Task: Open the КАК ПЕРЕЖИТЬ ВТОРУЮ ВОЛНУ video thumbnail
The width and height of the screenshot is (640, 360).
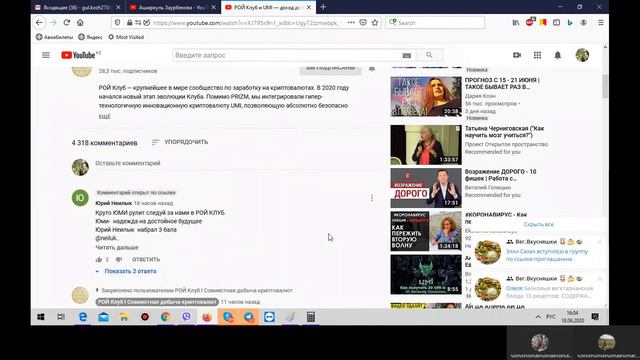Action: click(426, 231)
